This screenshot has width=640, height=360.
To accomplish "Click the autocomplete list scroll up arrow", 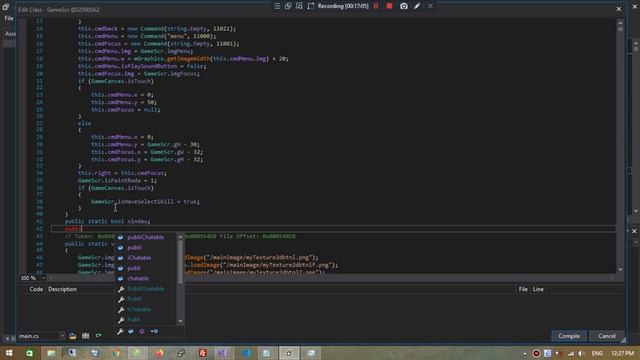I will point(180,237).
